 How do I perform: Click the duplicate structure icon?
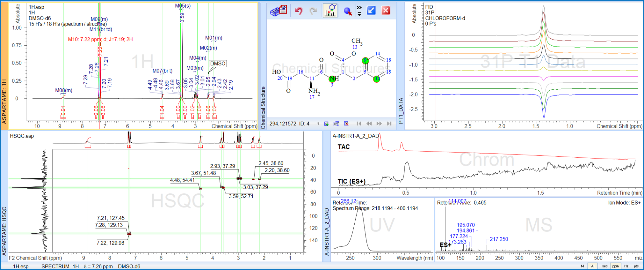[336, 124]
